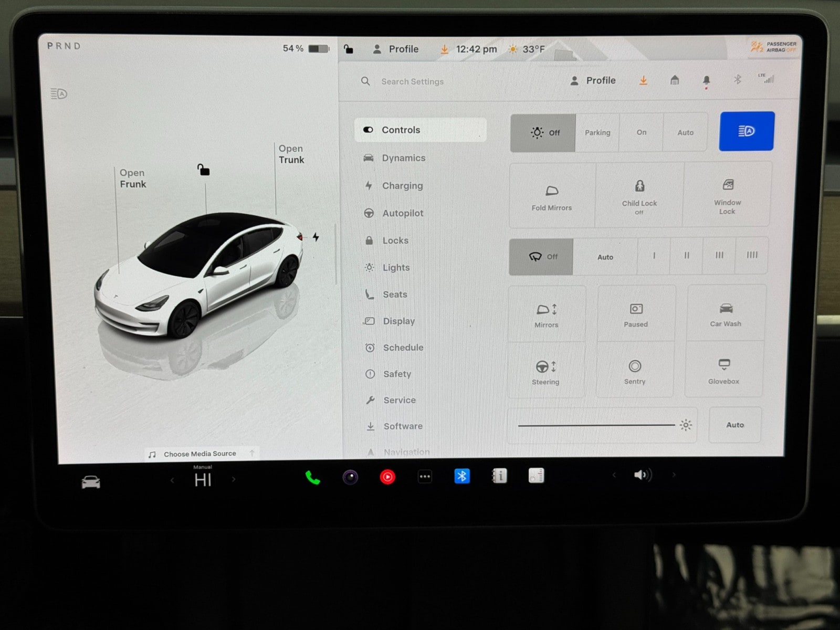This screenshot has height=630, width=840.
Task: Open the phone app in bottom dock
Action: [313, 477]
